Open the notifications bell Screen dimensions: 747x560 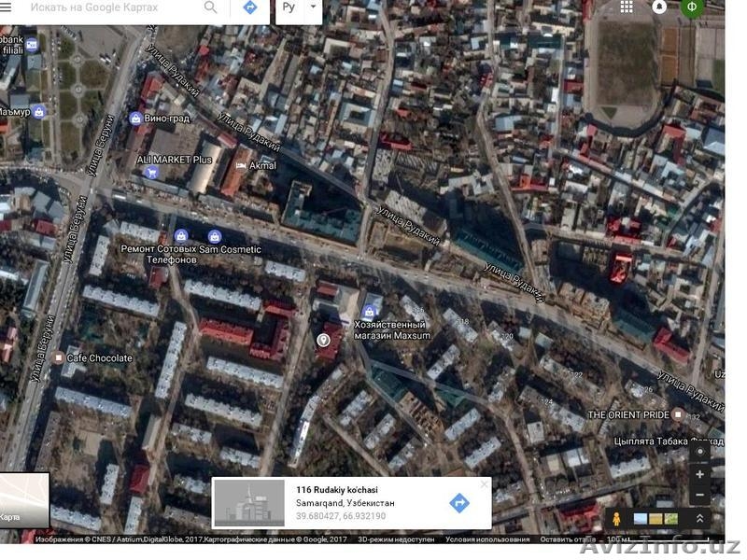tap(659, 7)
